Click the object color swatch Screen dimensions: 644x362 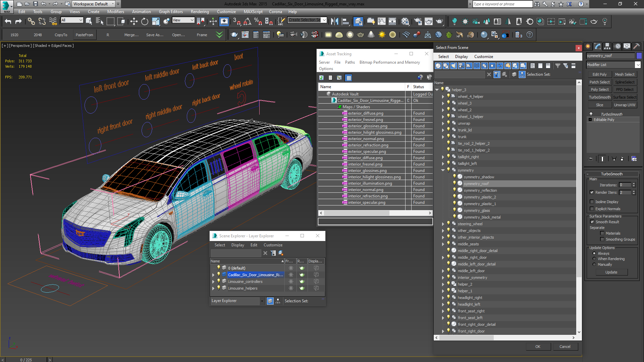(x=639, y=56)
